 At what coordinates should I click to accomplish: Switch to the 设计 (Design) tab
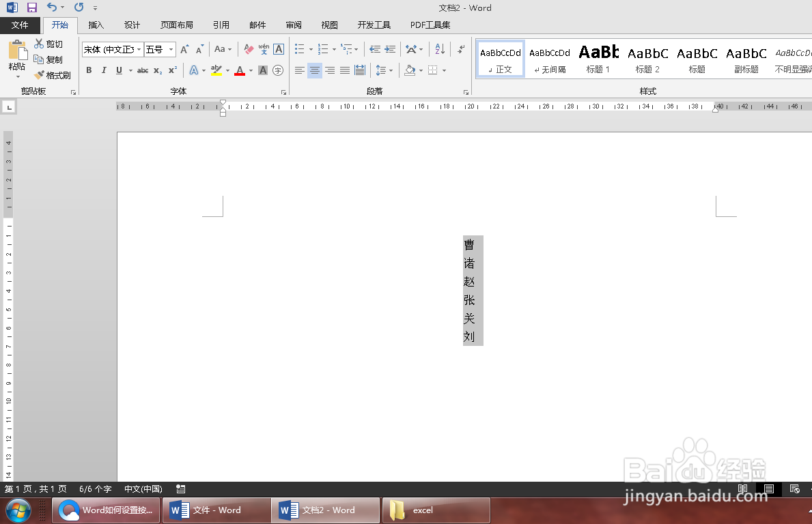[x=132, y=25]
